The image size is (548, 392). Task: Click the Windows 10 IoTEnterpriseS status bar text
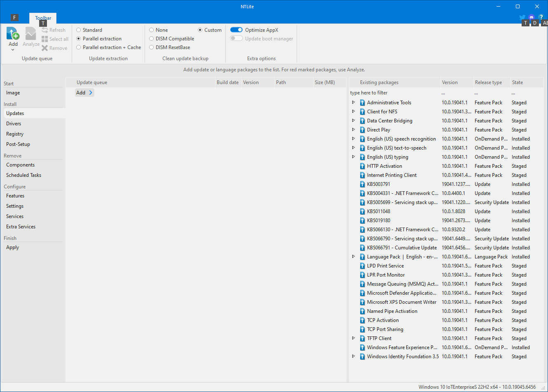(477, 387)
